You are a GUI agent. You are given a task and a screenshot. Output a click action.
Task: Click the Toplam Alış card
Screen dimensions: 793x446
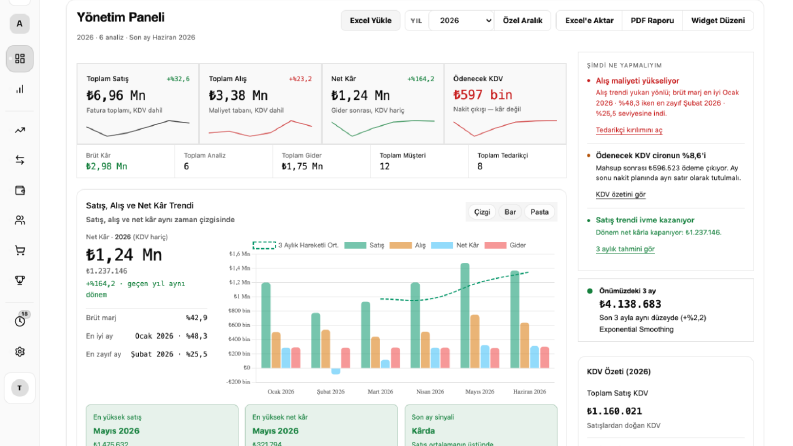coord(260,104)
